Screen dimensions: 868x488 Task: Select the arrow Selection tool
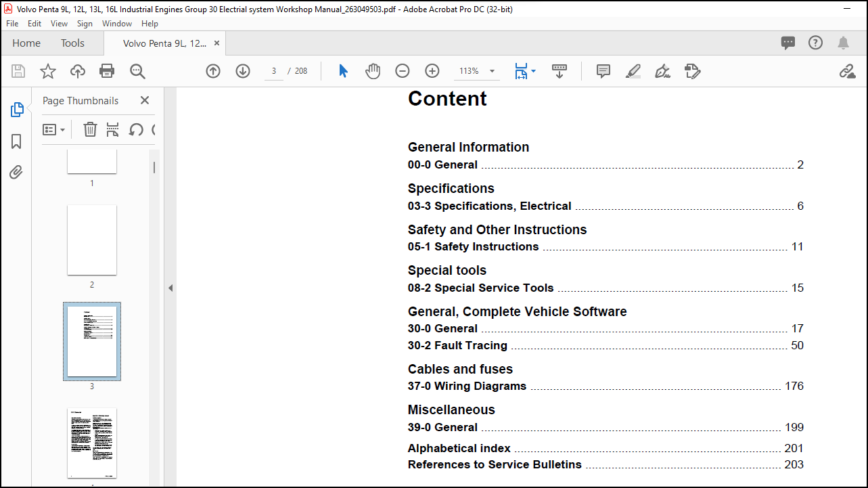(343, 71)
